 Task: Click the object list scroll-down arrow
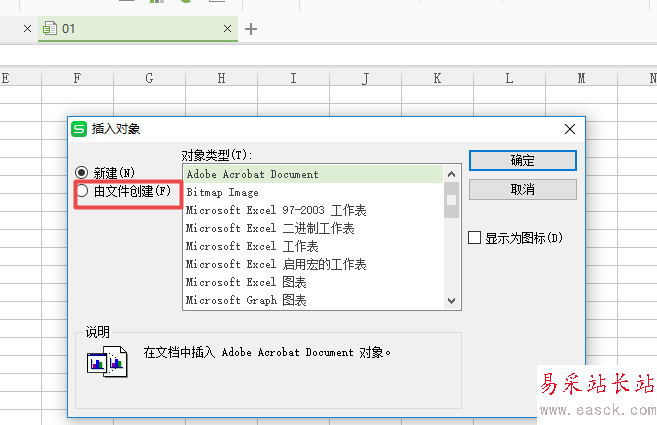point(451,301)
